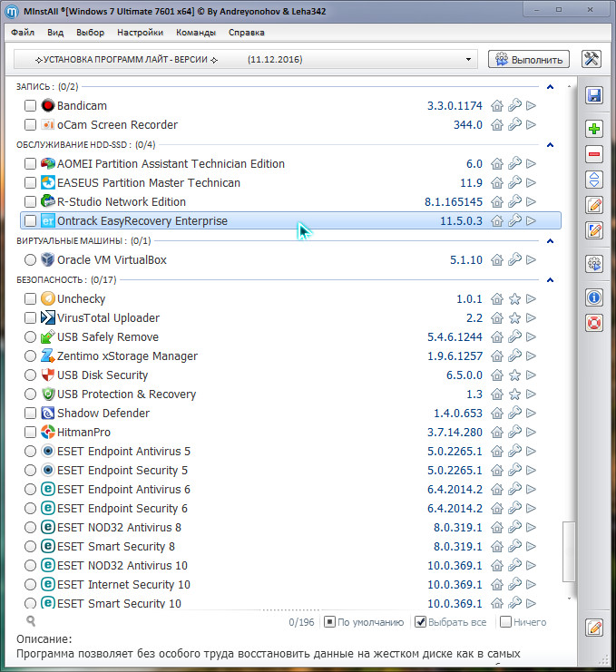Click the HitmanPro version 3.7.14.280

coord(455,432)
